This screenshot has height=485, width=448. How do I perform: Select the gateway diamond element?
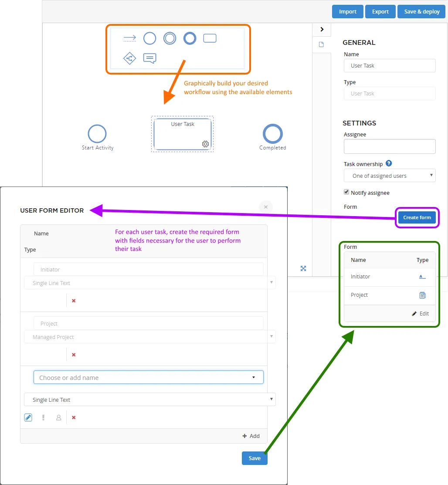pyautogui.click(x=129, y=58)
